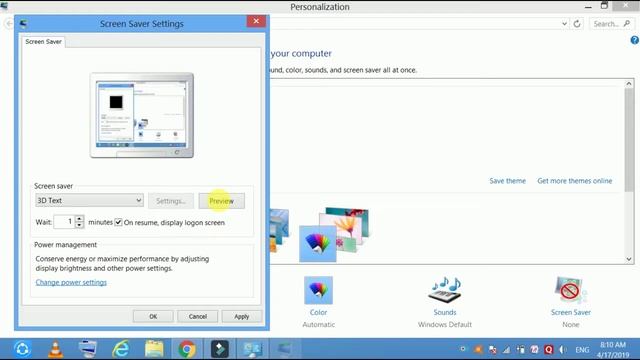Decrease the wait minutes spinner
The height and width of the screenshot is (360, 640).
pyautogui.click(x=80, y=225)
